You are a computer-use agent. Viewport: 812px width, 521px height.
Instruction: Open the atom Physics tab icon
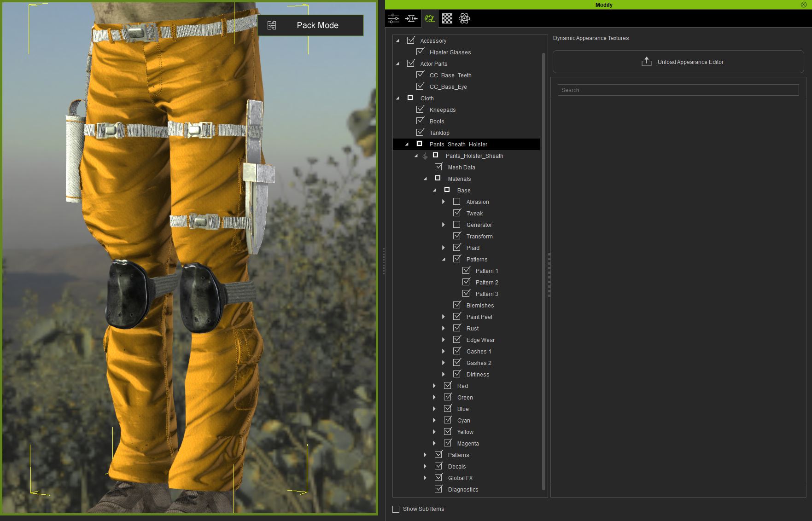(464, 18)
